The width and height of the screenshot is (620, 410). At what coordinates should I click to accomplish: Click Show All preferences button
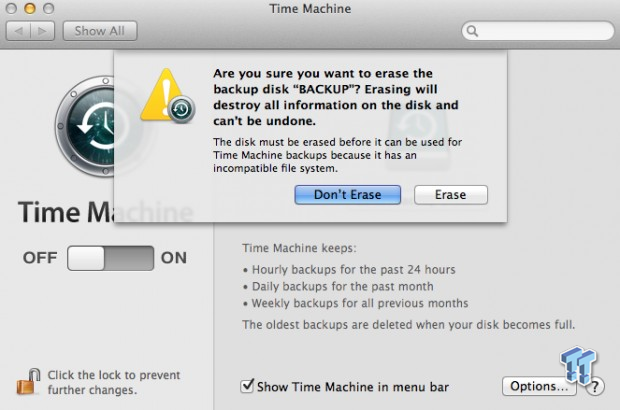pos(100,31)
